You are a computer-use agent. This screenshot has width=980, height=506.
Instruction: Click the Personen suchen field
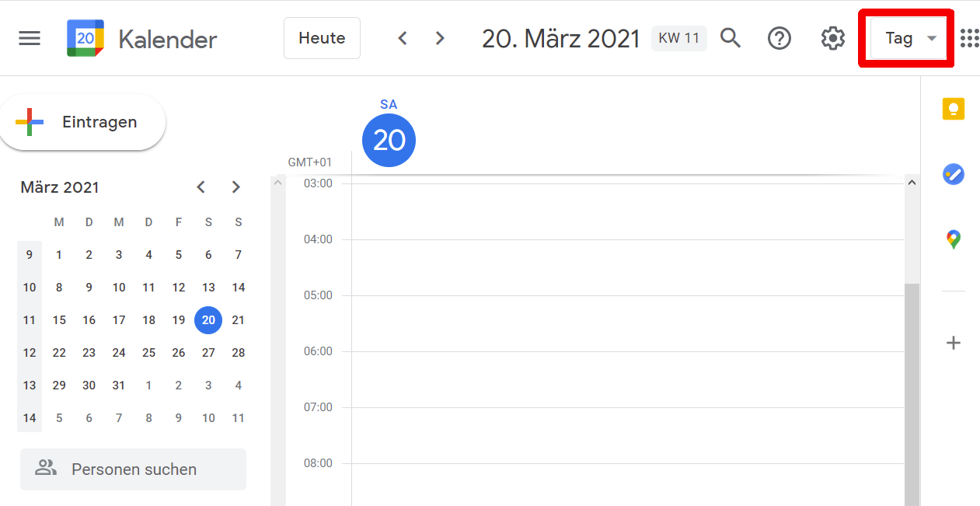point(133,469)
